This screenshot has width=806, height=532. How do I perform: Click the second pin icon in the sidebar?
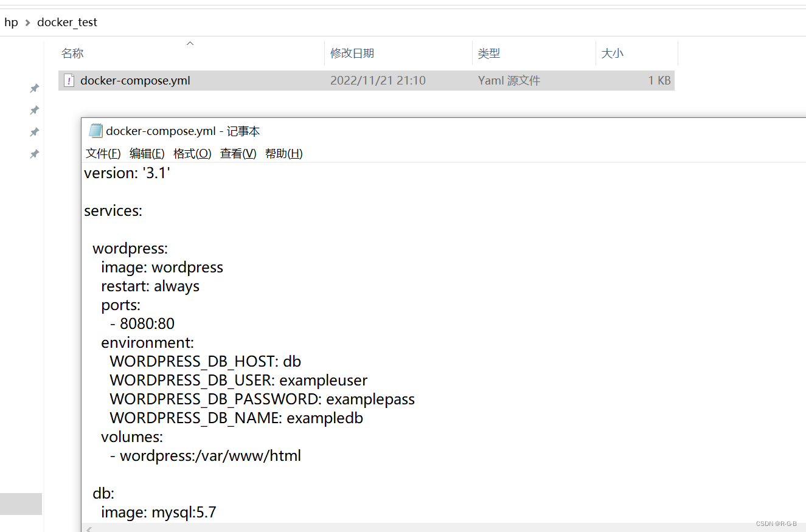pos(35,111)
